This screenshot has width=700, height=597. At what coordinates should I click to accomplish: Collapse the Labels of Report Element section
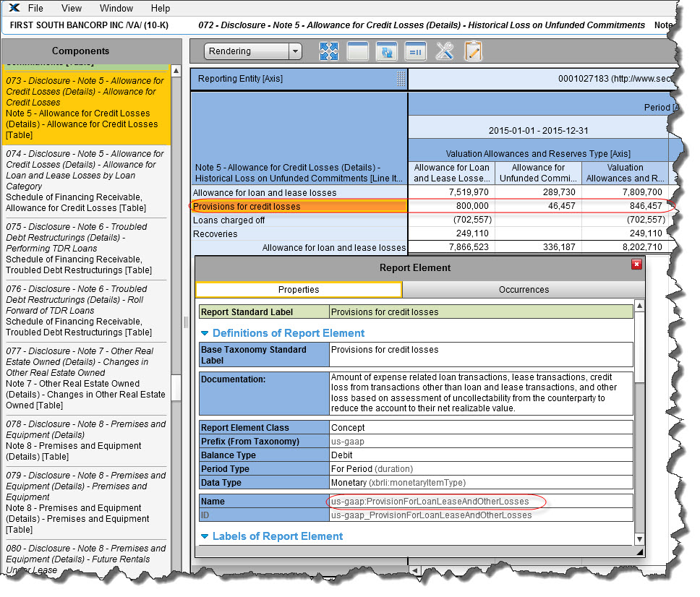tap(205, 536)
